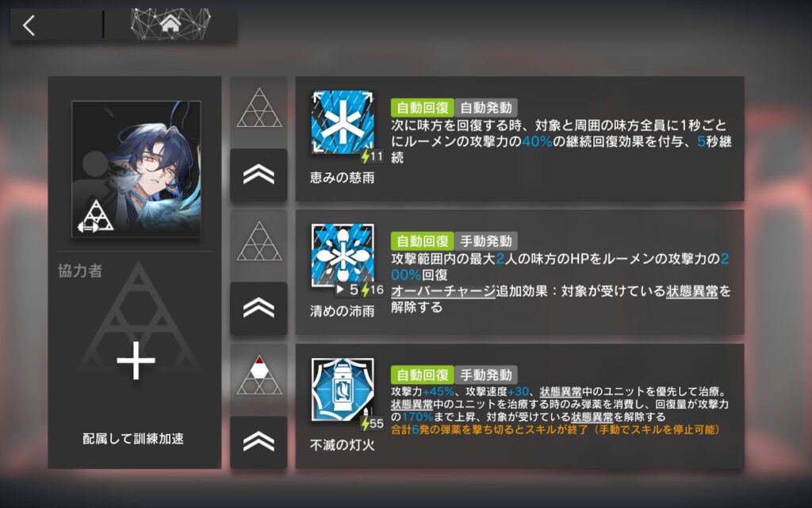
Task: Select the 清めの沛雨 skill icon
Action: [x=343, y=256]
